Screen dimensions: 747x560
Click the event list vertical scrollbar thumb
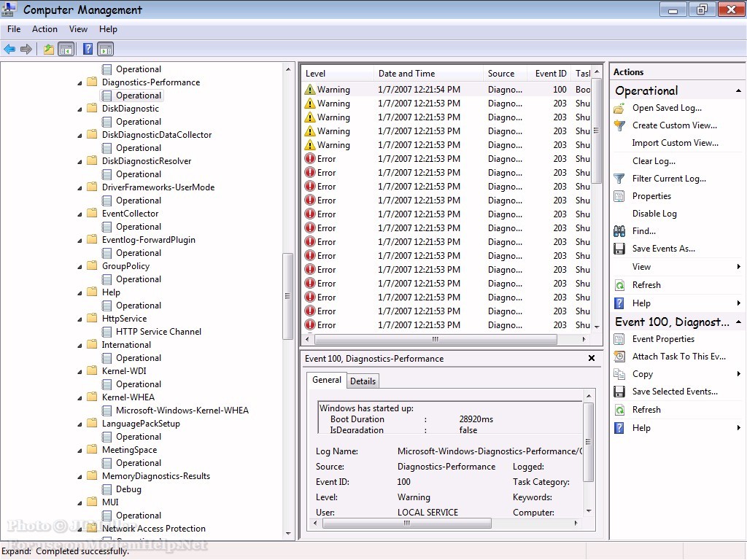pyautogui.click(x=597, y=131)
